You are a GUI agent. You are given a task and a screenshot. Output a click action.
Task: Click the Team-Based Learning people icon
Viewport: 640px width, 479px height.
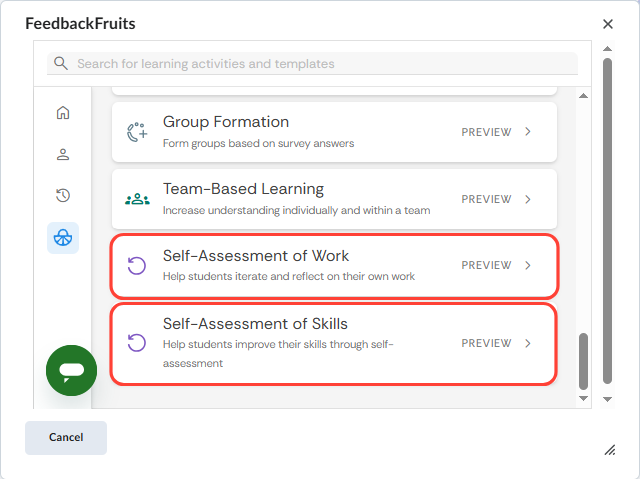tap(137, 199)
